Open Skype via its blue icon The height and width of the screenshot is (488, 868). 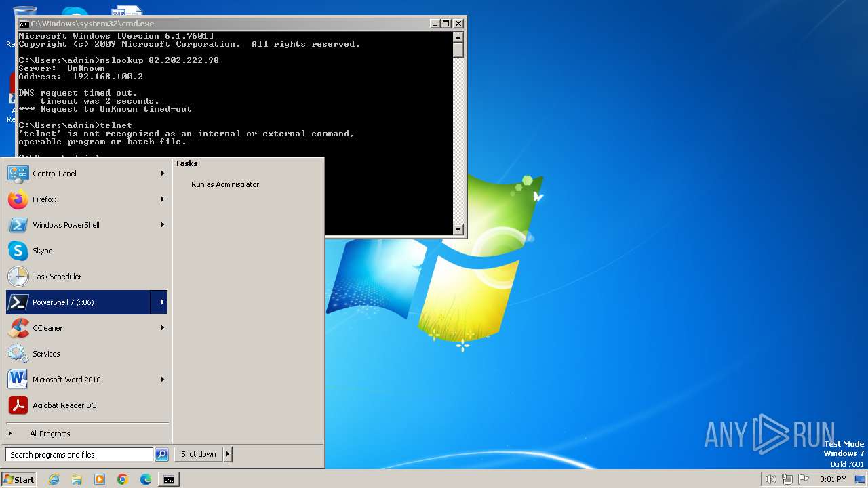18,251
